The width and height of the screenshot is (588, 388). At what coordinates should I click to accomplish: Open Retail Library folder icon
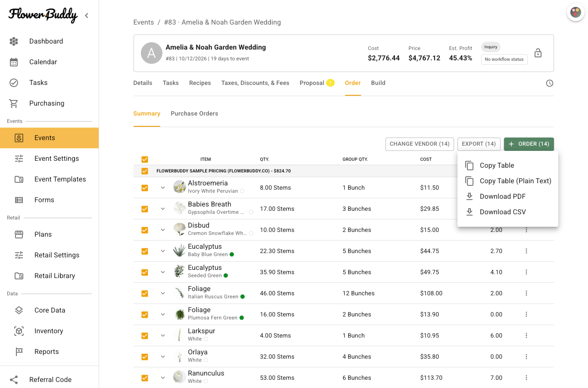(19, 276)
